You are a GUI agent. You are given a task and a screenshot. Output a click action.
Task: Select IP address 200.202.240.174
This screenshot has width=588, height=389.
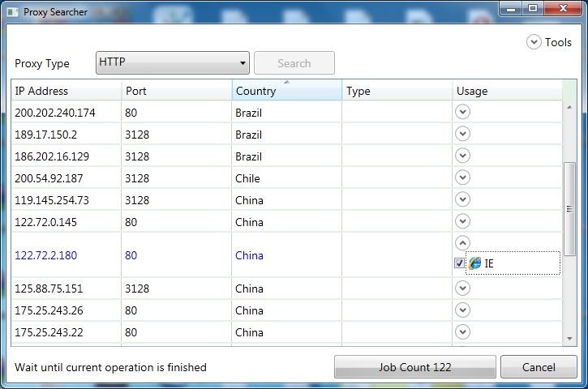55,113
